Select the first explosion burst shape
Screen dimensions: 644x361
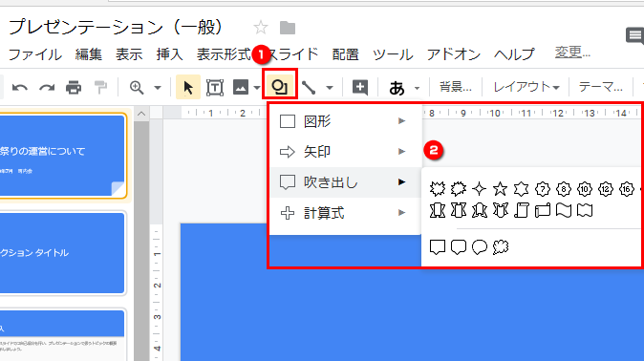point(437,189)
